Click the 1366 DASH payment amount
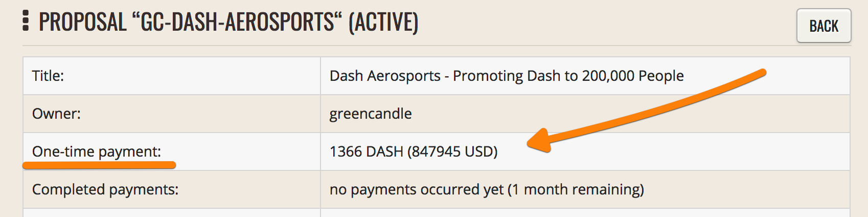Screen dimensions: 868x217 tap(367, 151)
